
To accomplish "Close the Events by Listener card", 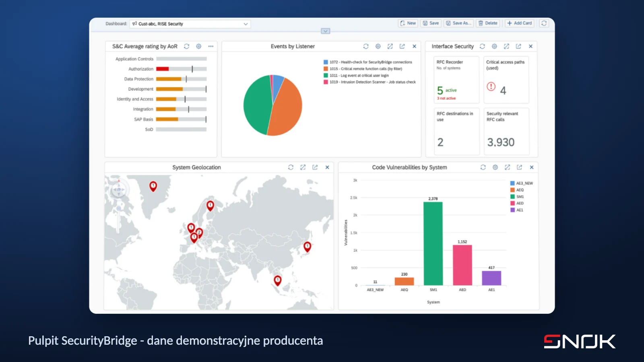I will point(414,46).
